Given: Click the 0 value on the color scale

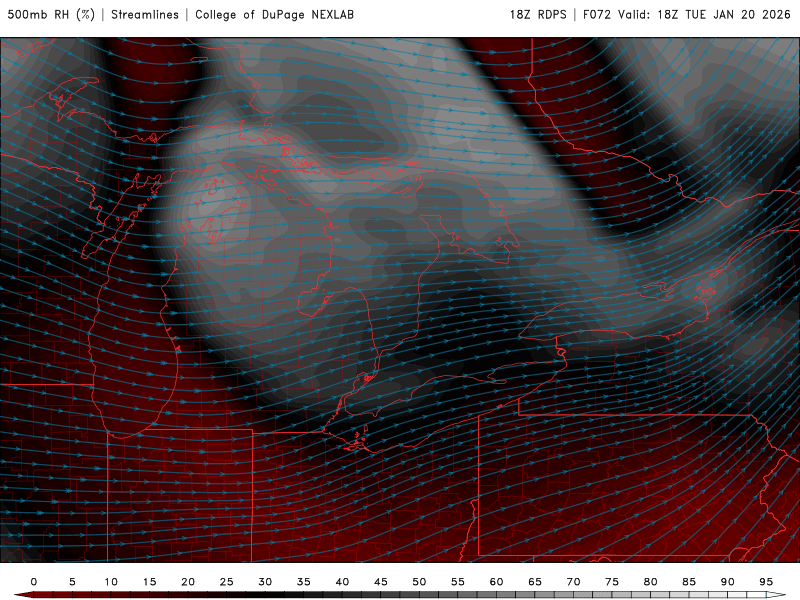Looking at the screenshot, I should pyautogui.click(x=34, y=582).
